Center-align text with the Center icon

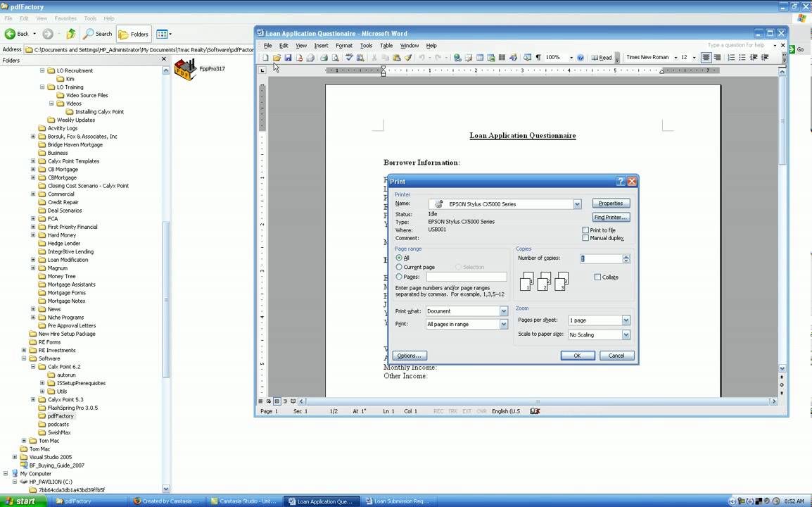[x=706, y=58]
